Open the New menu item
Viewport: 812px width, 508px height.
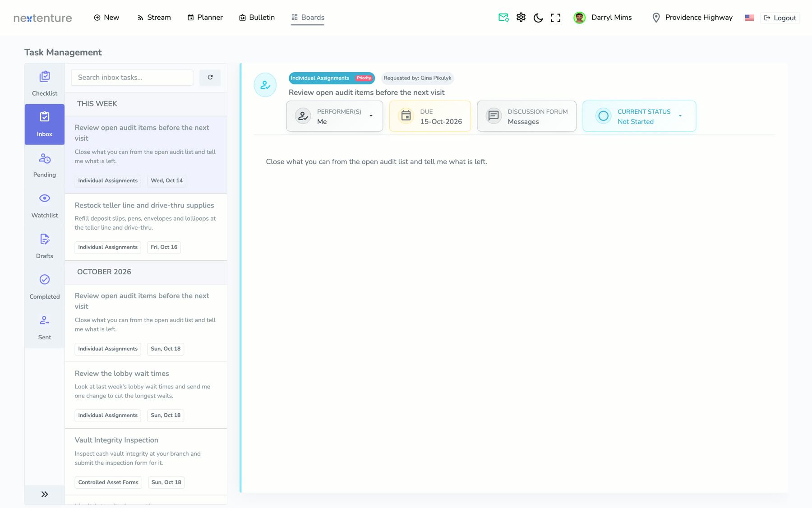pyautogui.click(x=106, y=18)
